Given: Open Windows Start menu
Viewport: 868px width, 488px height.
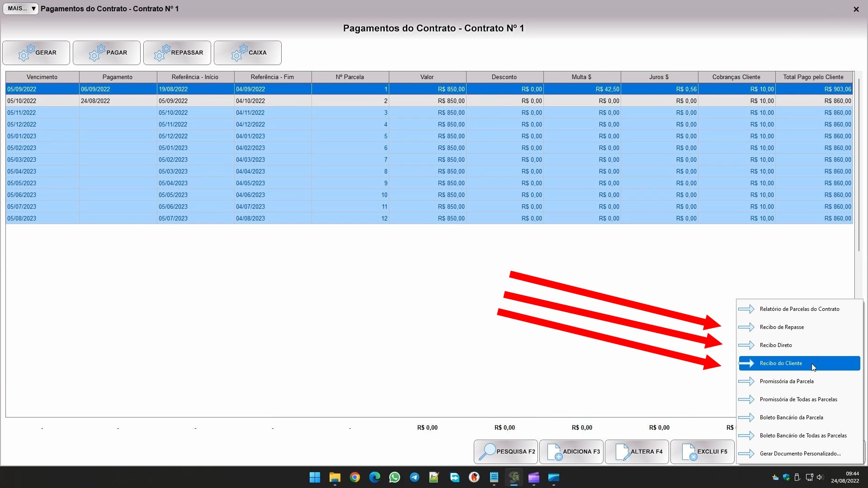Looking at the screenshot, I should 315,477.
